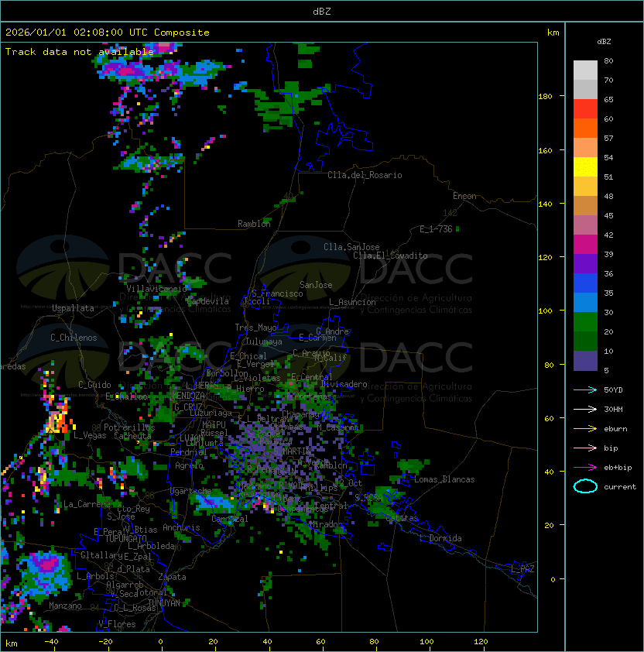Click the orange-yellow storm cell near L_Vegas
Image resolution: width=644 pixels, height=652 pixels.
coord(57,420)
